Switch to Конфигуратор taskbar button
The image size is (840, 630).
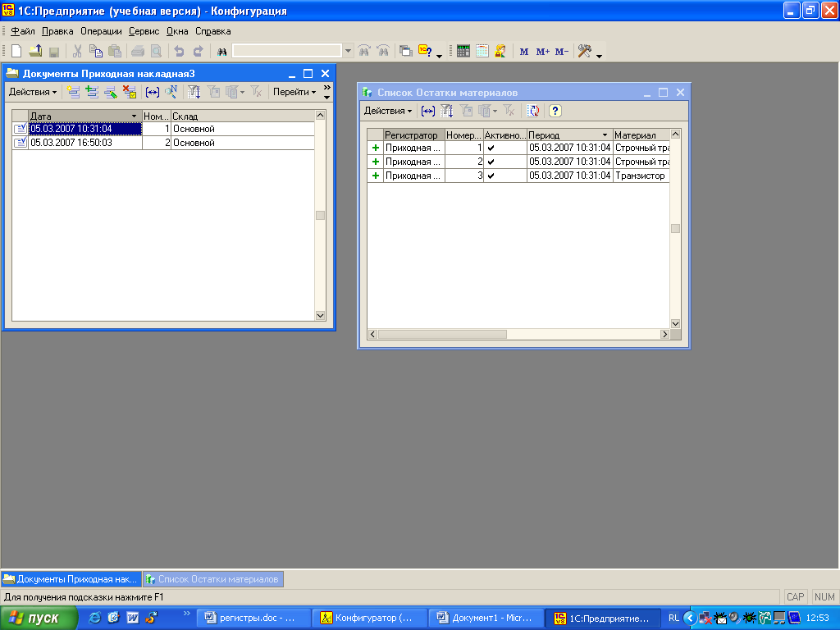click(x=369, y=619)
